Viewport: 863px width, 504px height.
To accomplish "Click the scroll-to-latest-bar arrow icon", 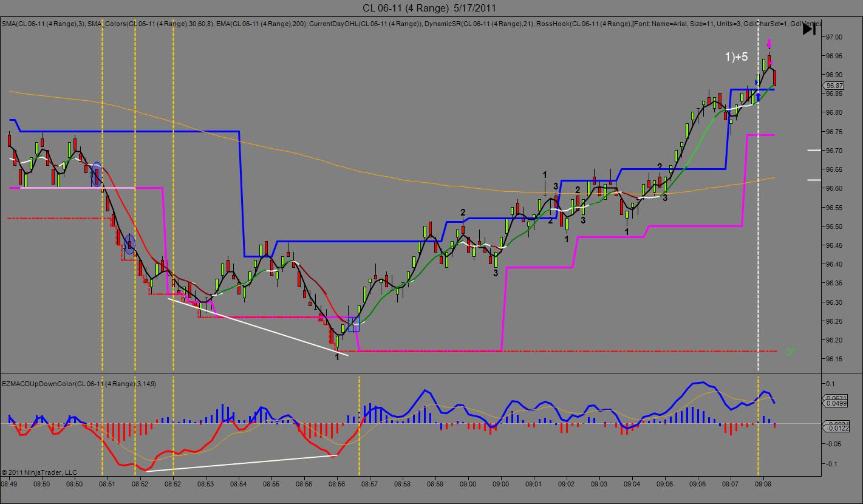I will pyautogui.click(x=809, y=29).
